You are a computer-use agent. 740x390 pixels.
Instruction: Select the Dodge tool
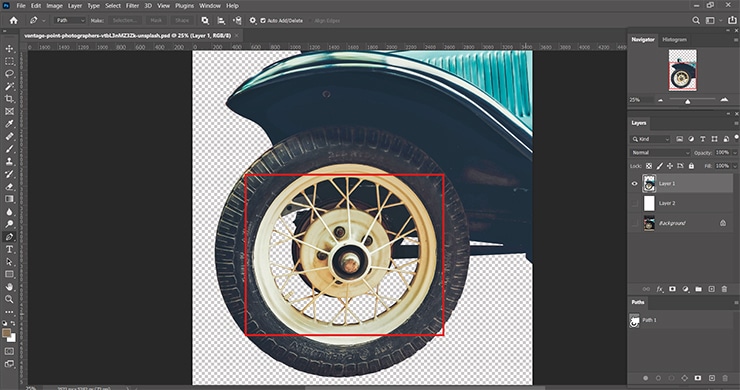click(9, 224)
